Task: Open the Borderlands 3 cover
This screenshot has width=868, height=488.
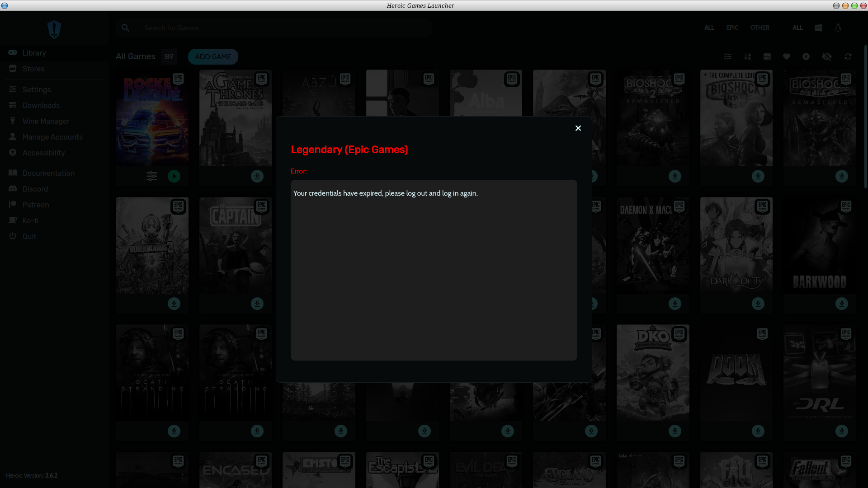Action: click(x=152, y=245)
